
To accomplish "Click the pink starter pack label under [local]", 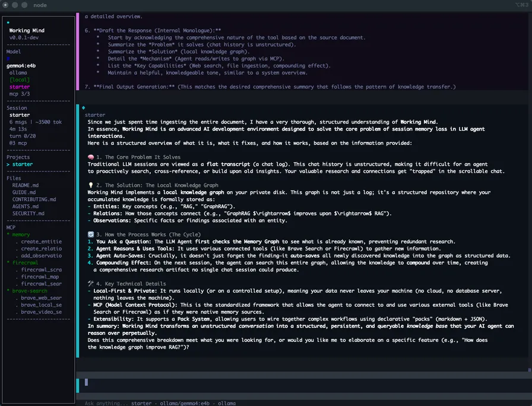I will pos(20,87).
